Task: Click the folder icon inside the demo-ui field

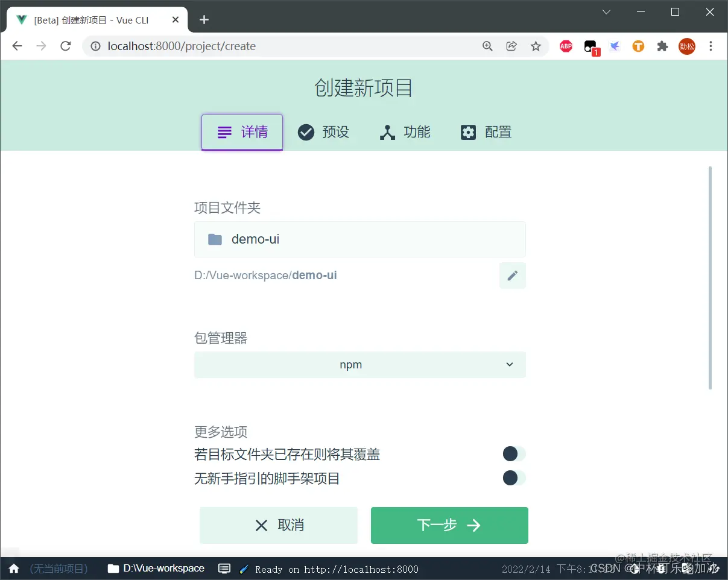Action: 215,239
